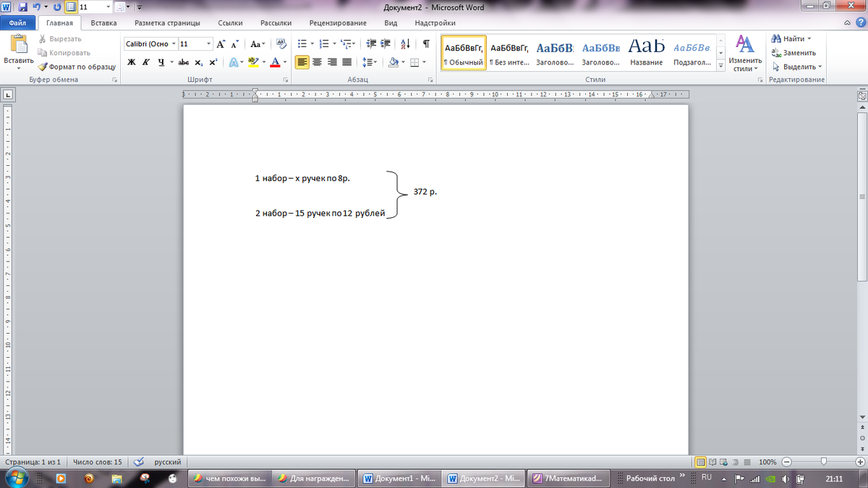Click the Вставить paste button
Image resolution: width=868 pixels, height=488 pixels.
click(x=18, y=51)
